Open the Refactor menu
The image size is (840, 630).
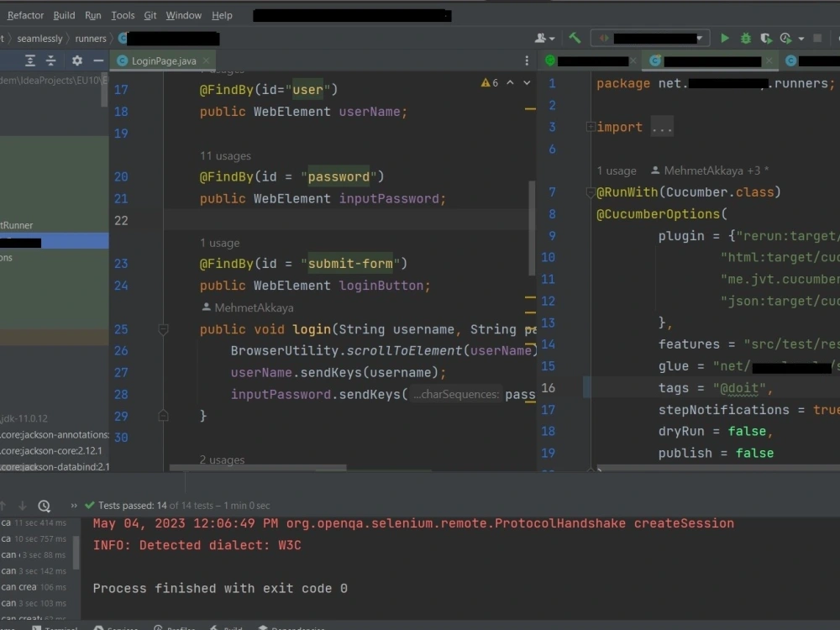[x=26, y=15]
